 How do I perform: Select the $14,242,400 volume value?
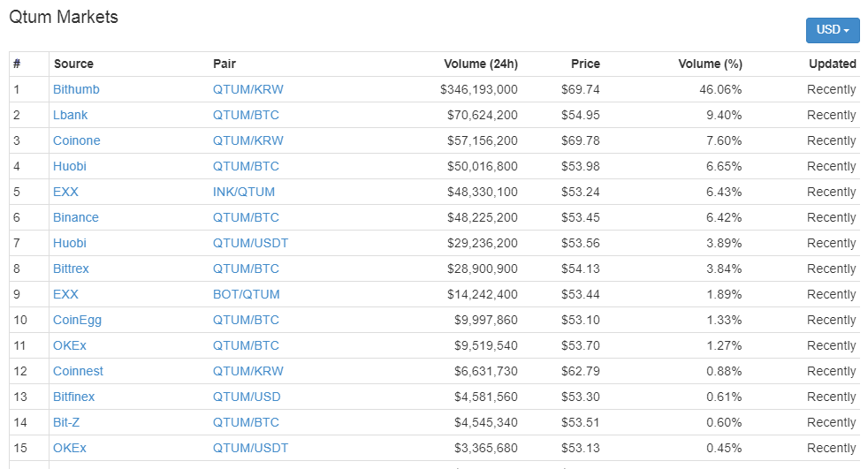tap(482, 294)
